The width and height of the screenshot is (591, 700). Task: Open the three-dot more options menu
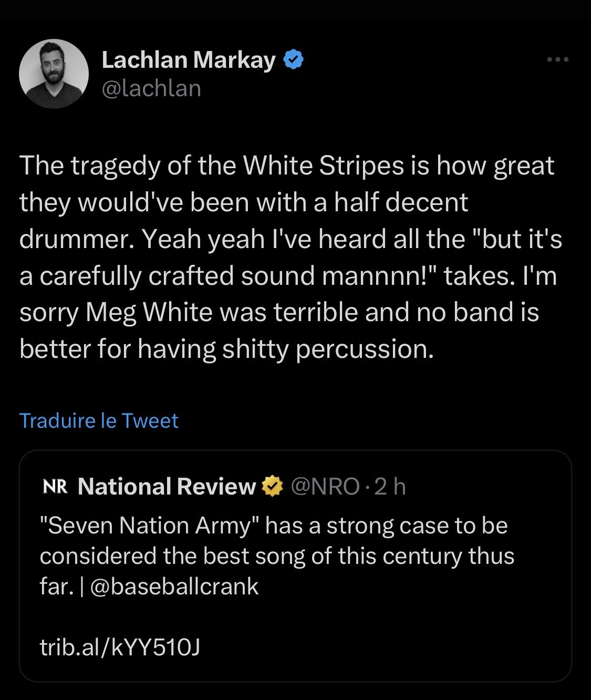(557, 60)
